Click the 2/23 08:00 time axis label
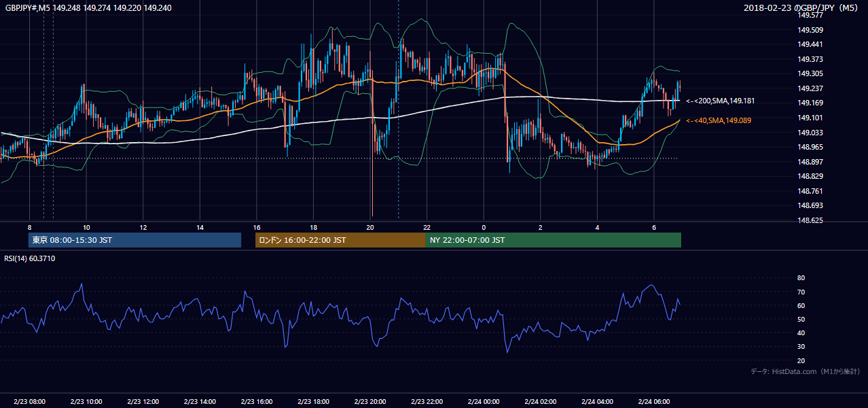Screen dimensions: 868x408 click(x=29, y=401)
